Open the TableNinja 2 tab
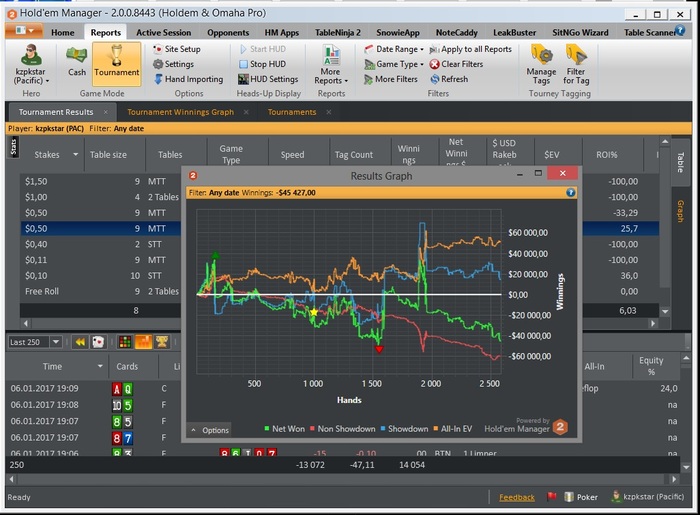 [x=338, y=33]
